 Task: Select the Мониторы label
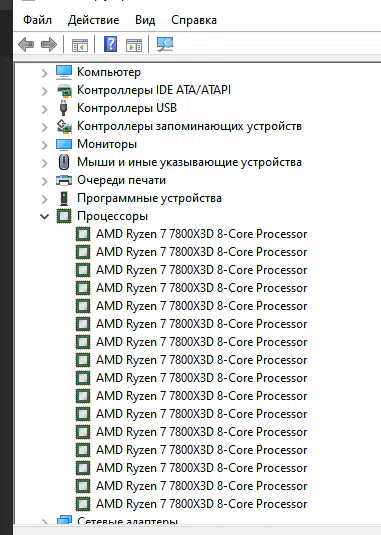[x=107, y=144]
